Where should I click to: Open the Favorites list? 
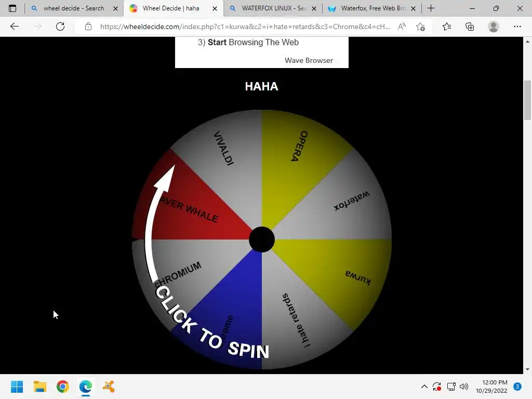point(447,26)
